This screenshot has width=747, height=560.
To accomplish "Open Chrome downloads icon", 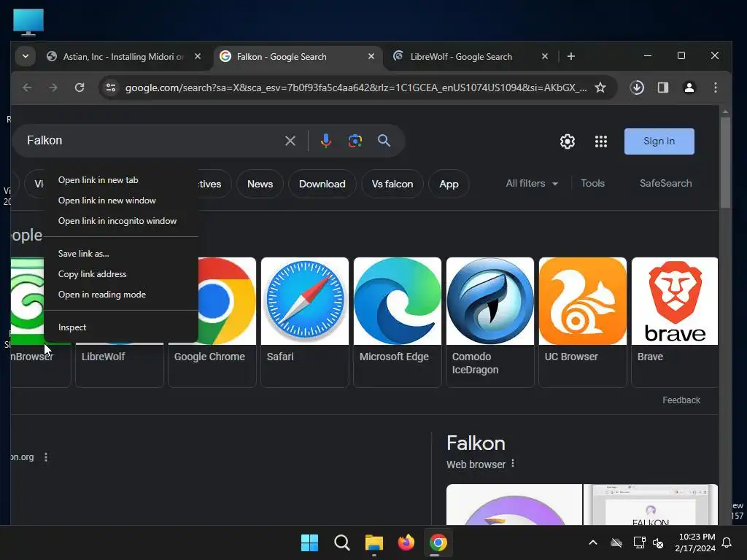I will pyautogui.click(x=637, y=87).
